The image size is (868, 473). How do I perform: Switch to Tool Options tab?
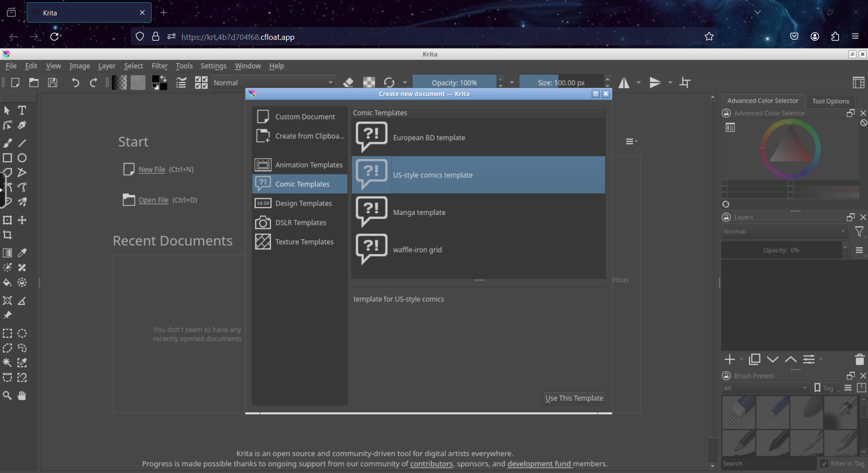830,101
